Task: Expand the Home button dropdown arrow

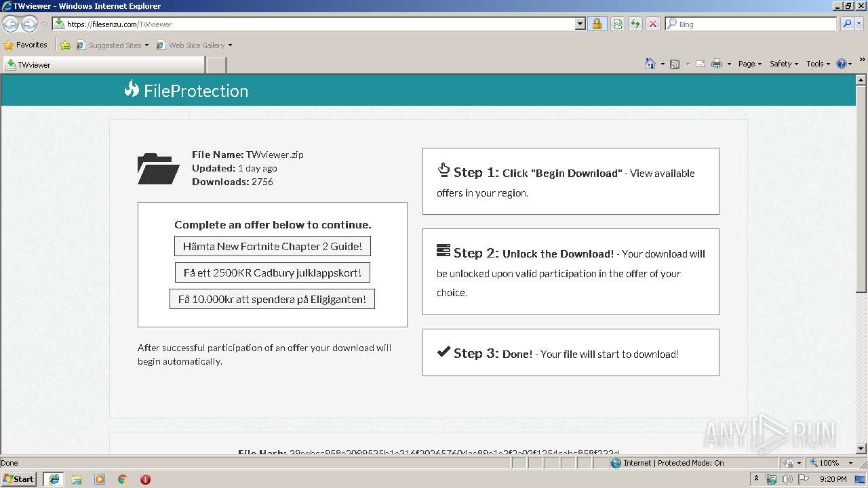Action: click(662, 64)
